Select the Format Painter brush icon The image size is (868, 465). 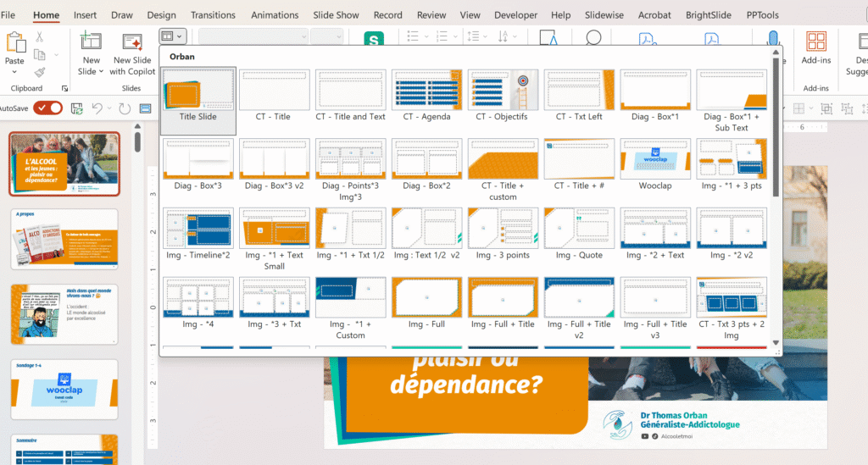(39, 72)
